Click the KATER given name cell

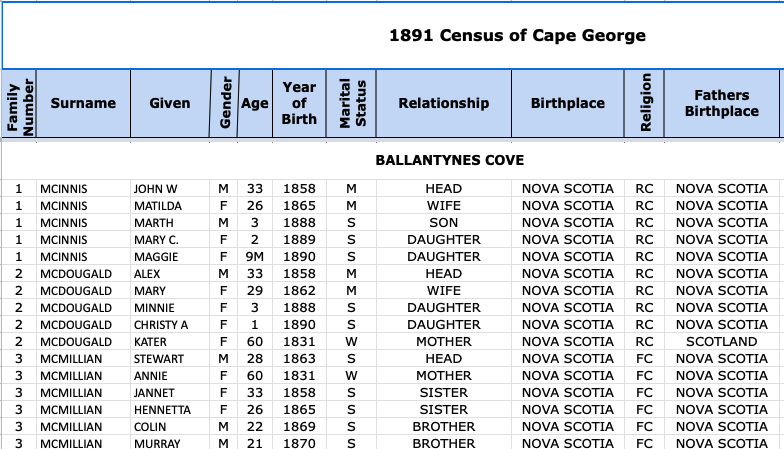coord(151,342)
